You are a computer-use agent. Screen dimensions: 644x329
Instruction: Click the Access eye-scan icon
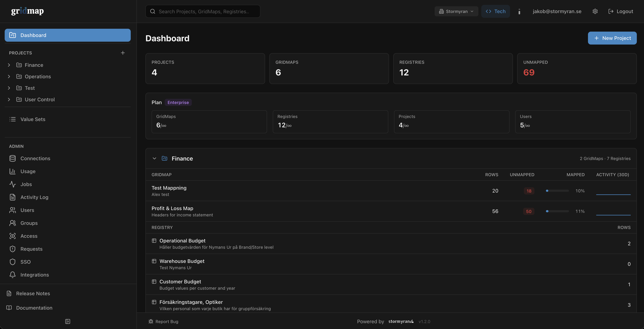pos(13,236)
